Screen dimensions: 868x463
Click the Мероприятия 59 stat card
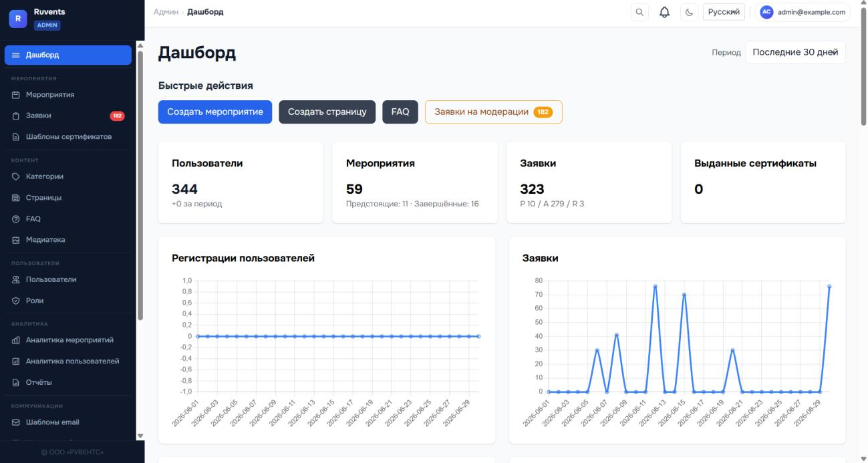pyautogui.click(x=415, y=182)
